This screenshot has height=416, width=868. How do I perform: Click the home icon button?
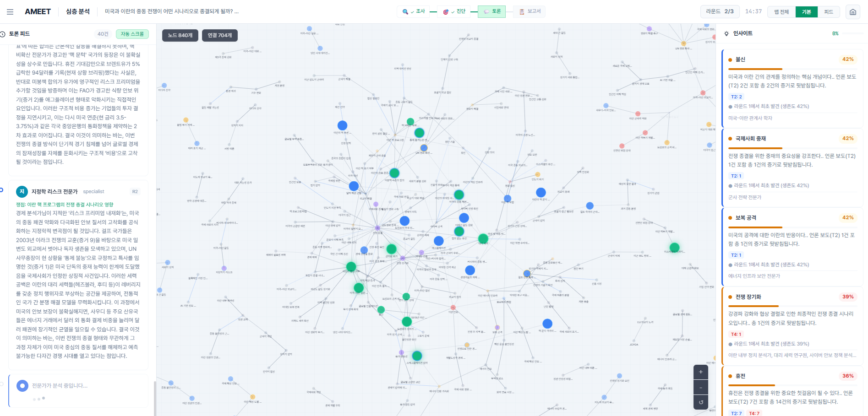(x=852, y=12)
